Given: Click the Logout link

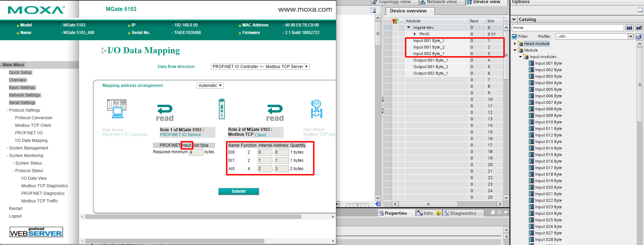Looking at the screenshot, I should pyautogui.click(x=15, y=216).
